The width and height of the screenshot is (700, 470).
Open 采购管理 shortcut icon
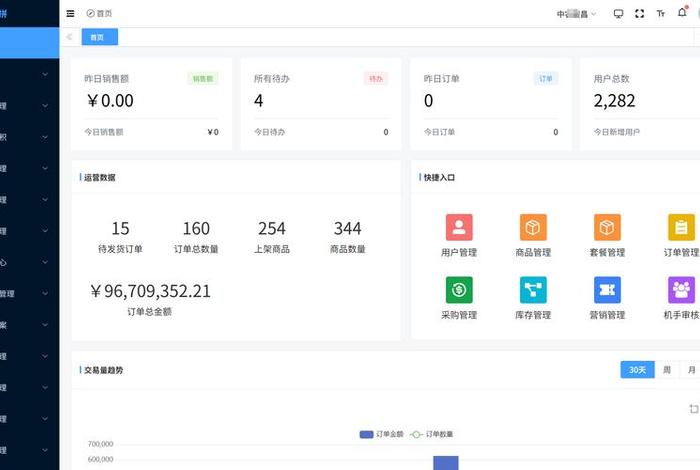click(459, 290)
